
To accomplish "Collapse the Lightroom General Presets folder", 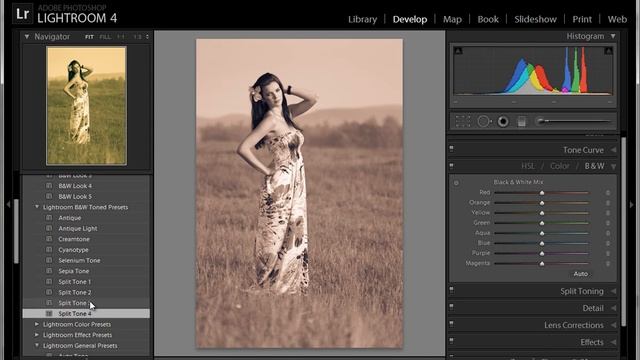I will click(x=37, y=345).
